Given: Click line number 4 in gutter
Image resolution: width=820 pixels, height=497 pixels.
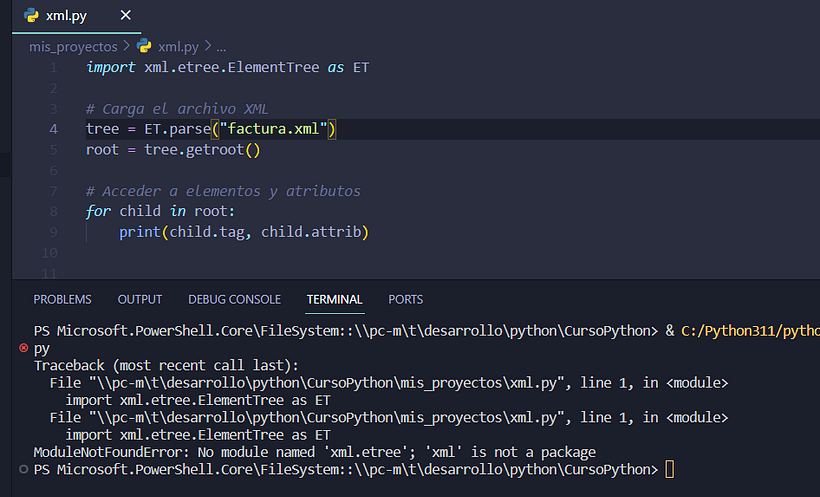Looking at the screenshot, I should (53, 129).
